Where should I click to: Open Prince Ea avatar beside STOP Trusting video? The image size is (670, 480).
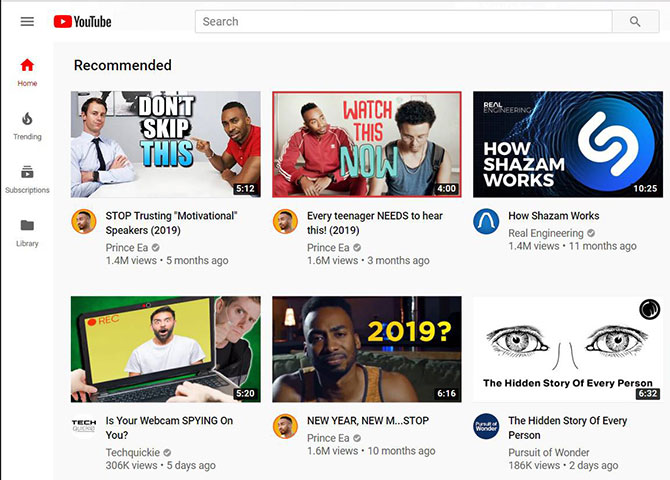(x=84, y=221)
